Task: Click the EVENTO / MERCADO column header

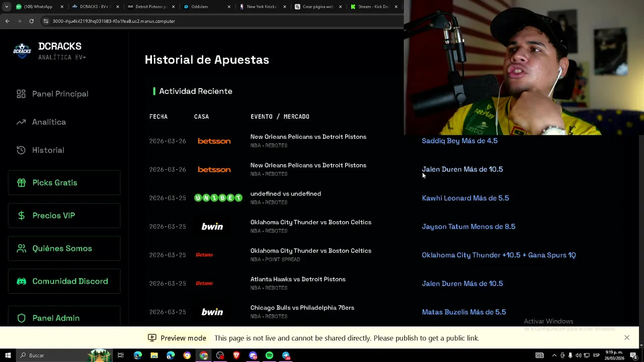Action: click(x=280, y=117)
